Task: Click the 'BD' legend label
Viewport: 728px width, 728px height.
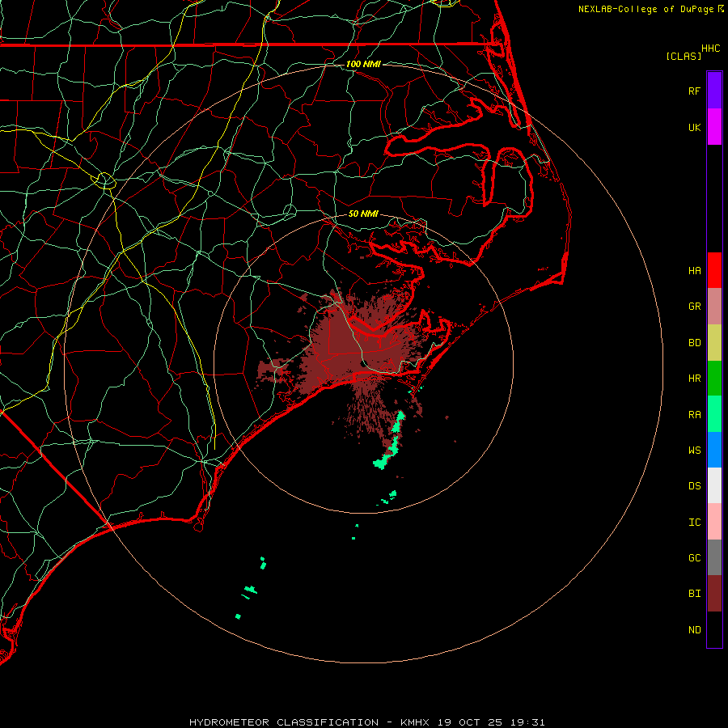Action: click(x=694, y=343)
